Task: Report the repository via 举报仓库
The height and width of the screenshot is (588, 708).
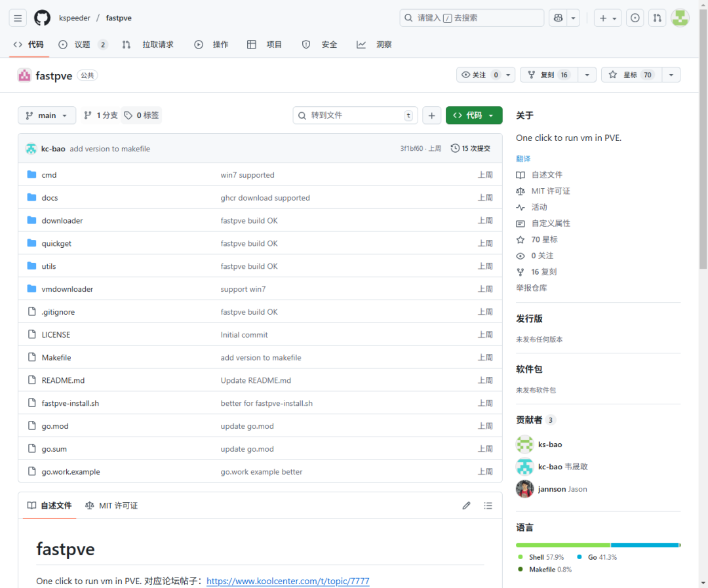Action: click(532, 287)
